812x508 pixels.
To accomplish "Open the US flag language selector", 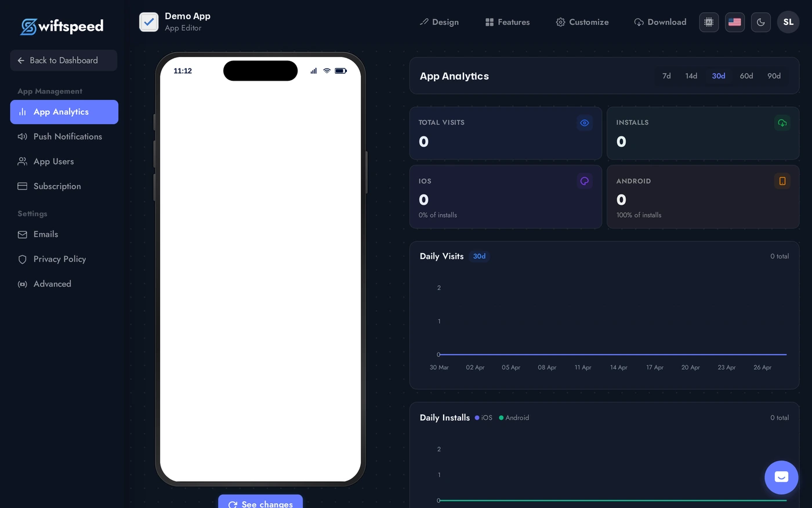I will [735, 22].
